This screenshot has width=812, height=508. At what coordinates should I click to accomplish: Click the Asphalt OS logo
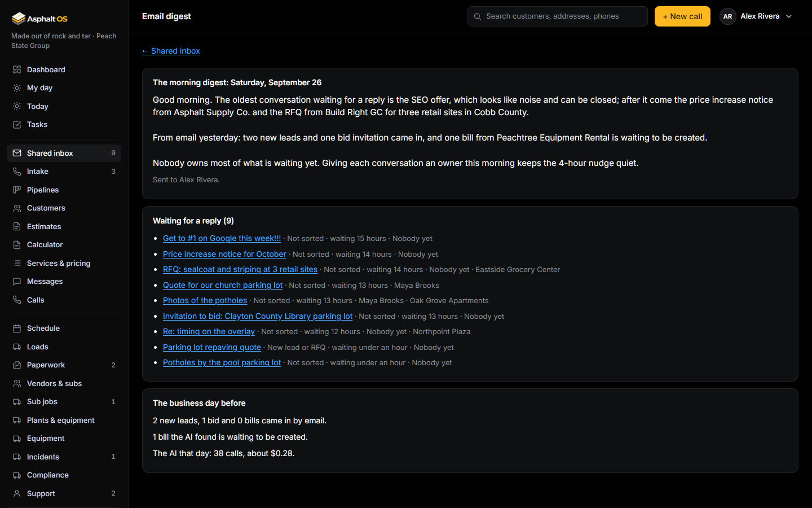coord(39,19)
